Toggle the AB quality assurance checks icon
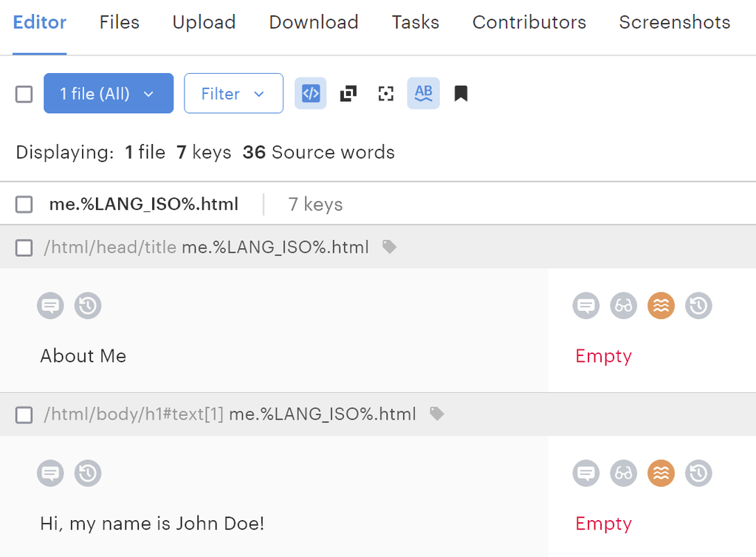This screenshot has height=557, width=756. point(423,93)
